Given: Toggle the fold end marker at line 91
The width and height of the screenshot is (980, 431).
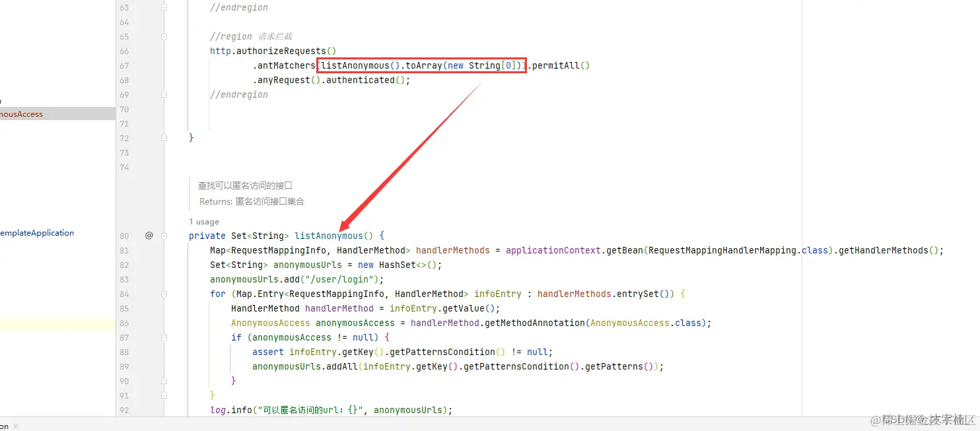Looking at the screenshot, I should (x=164, y=395).
